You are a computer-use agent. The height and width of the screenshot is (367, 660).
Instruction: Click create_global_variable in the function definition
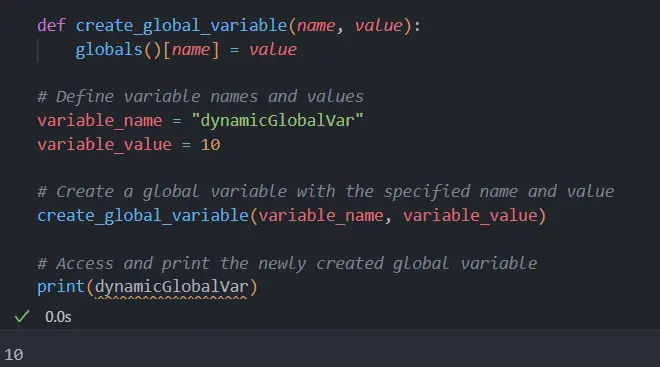(x=181, y=26)
